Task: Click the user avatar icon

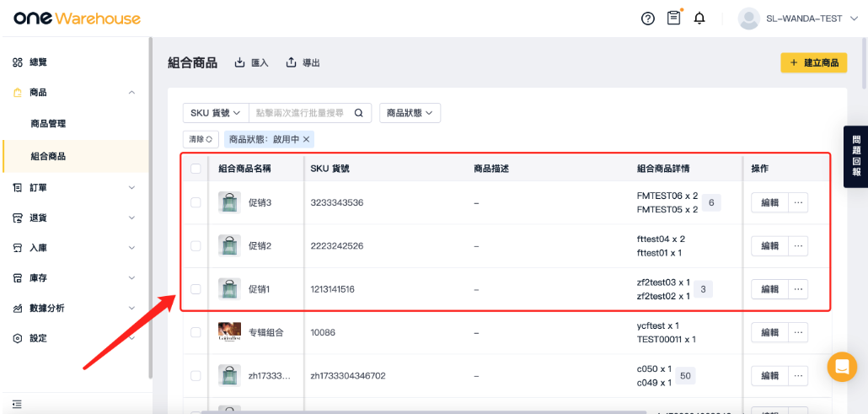Action: click(x=749, y=19)
